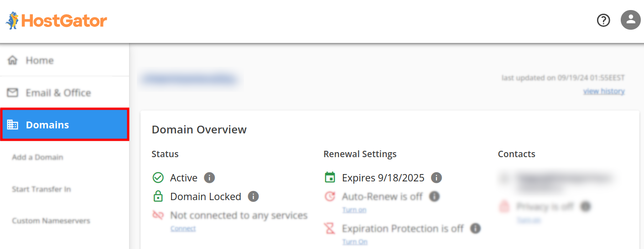
Task: Click the Domain Locked padlock icon
Action: point(158,196)
